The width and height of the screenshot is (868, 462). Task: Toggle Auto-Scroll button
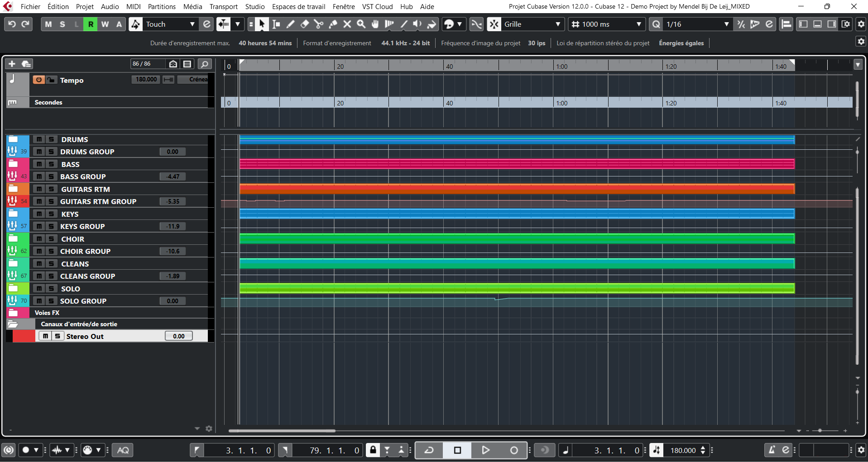click(224, 24)
